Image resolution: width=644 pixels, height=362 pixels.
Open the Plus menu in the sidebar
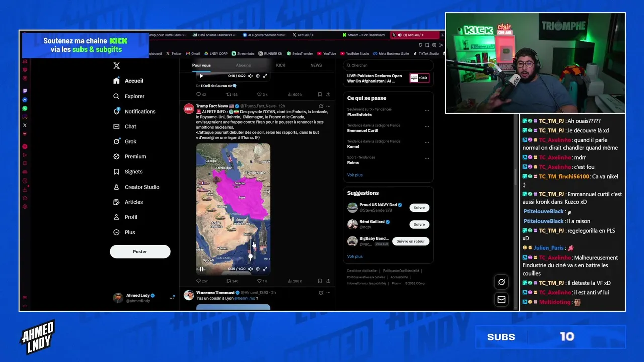point(124,232)
